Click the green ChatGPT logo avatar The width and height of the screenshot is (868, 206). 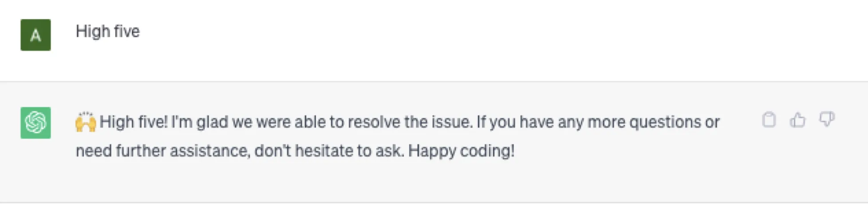pos(36,123)
